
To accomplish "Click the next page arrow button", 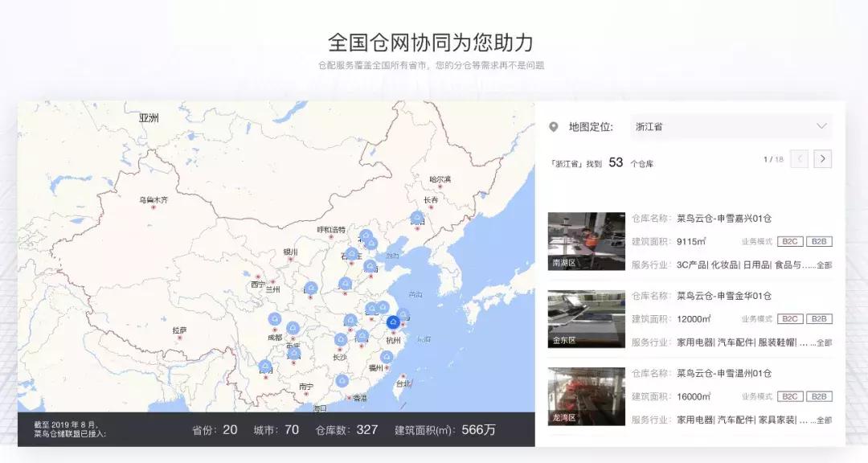I will (822, 159).
